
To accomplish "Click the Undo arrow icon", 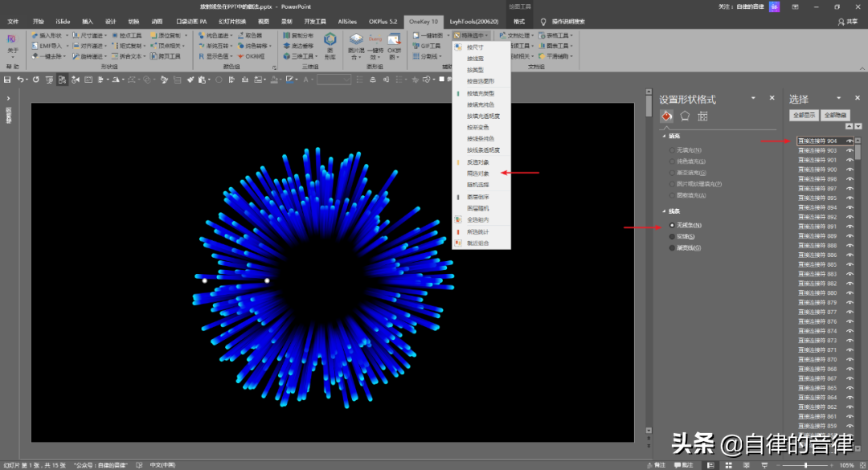I will click(20, 80).
